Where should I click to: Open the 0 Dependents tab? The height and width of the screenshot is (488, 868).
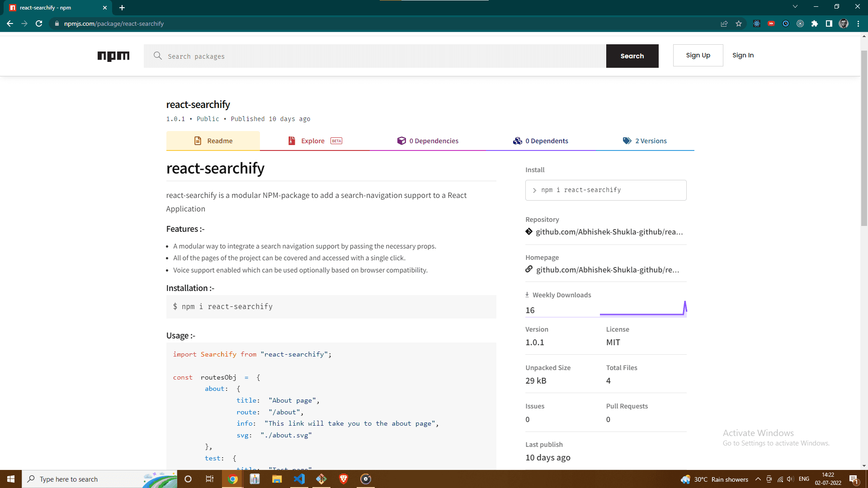pos(540,141)
